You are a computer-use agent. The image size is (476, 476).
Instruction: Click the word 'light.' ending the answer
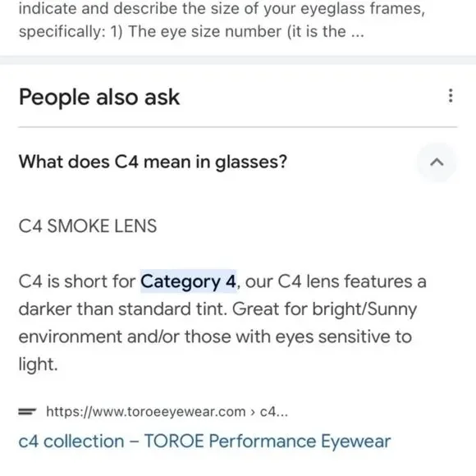(x=38, y=364)
